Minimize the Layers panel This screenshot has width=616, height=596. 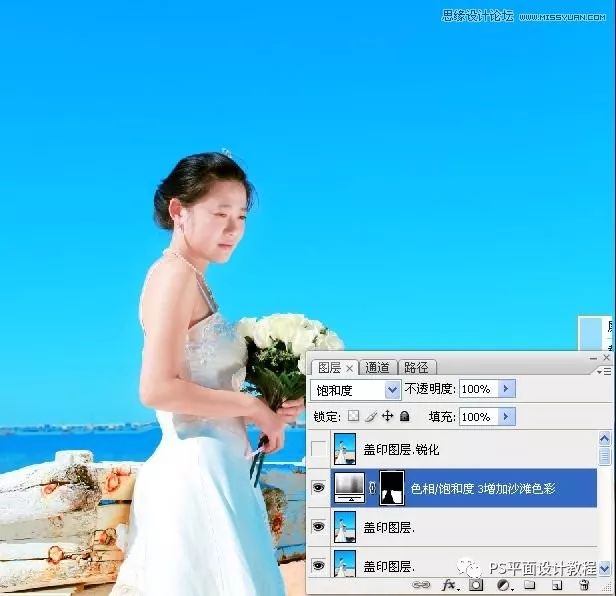pyautogui.click(x=593, y=358)
